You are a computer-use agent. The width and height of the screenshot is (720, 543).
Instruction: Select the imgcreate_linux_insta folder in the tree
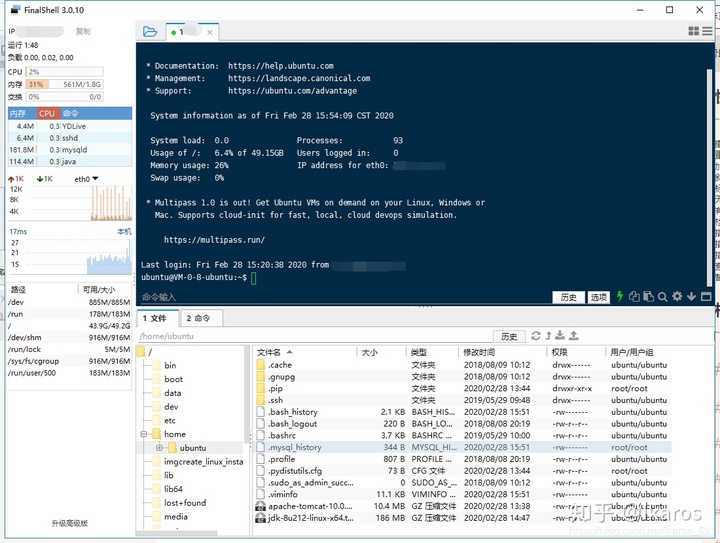click(x=203, y=461)
